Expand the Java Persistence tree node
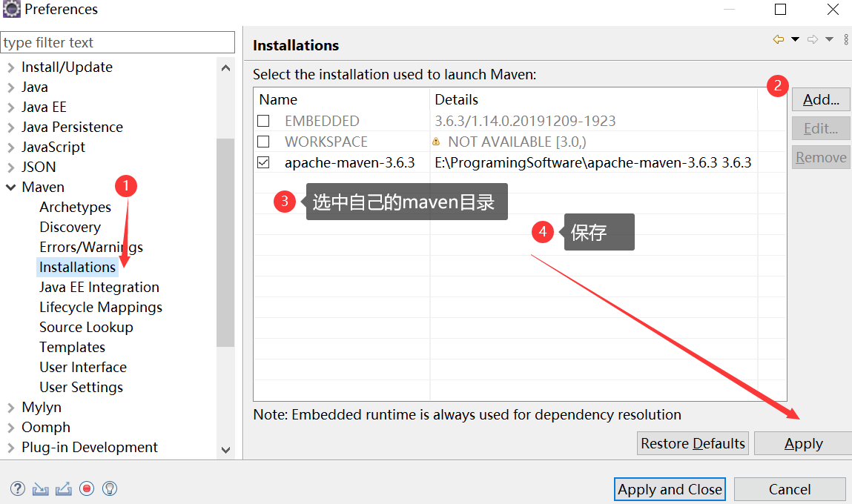This screenshot has width=852, height=504. 11,127
